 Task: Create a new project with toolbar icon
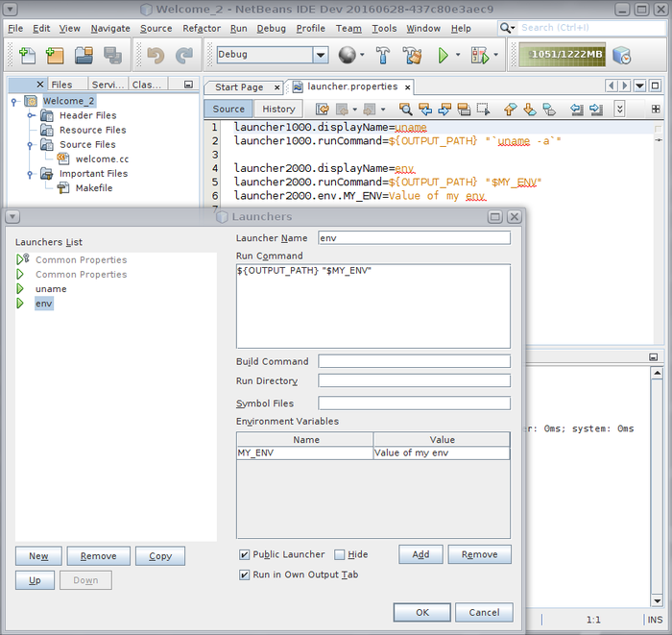[55, 56]
